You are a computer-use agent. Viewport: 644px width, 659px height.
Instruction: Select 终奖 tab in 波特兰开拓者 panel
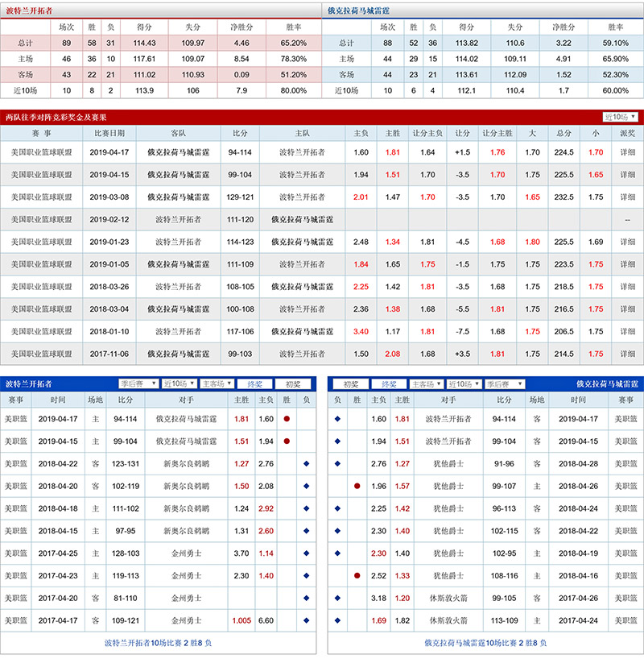pyautogui.click(x=254, y=384)
